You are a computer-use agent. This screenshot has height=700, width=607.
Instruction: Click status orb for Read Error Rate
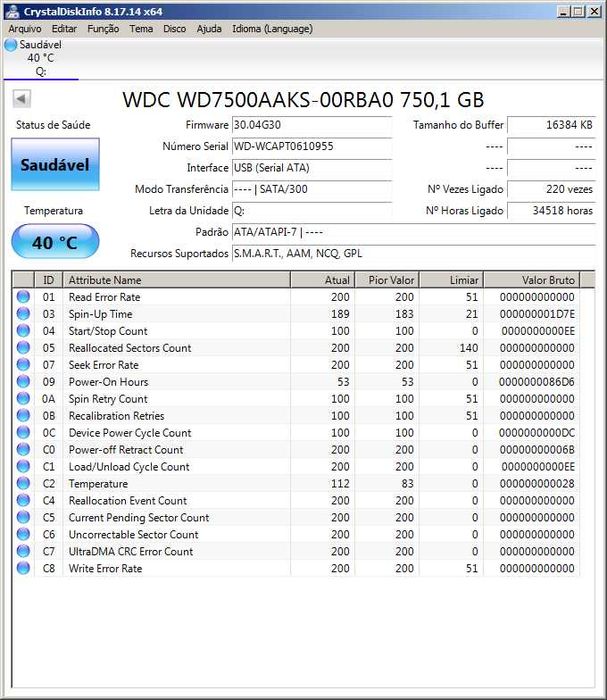(23, 297)
